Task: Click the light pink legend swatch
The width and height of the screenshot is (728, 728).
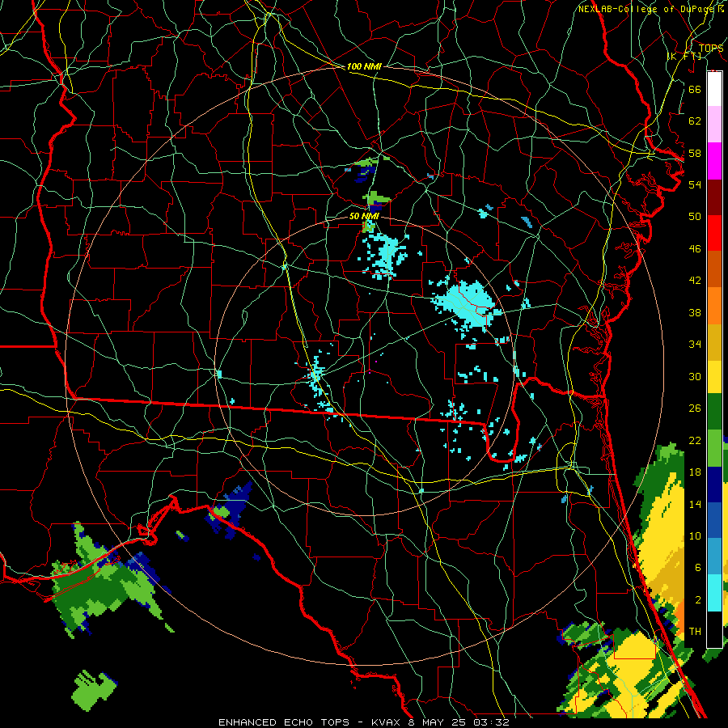Action: point(714,125)
